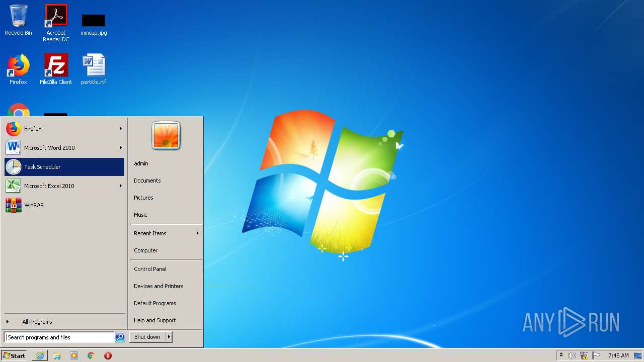Select Acrobat Reader DC desktop icon

(56, 23)
